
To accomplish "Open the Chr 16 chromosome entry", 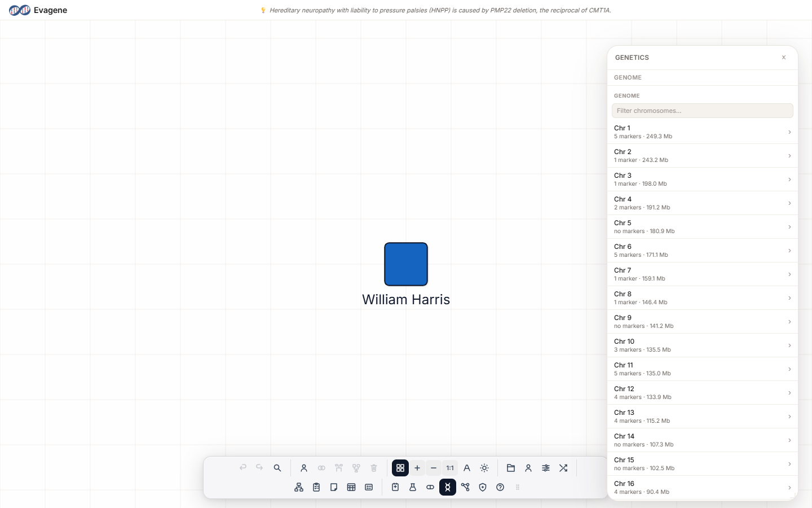I will point(703,488).
